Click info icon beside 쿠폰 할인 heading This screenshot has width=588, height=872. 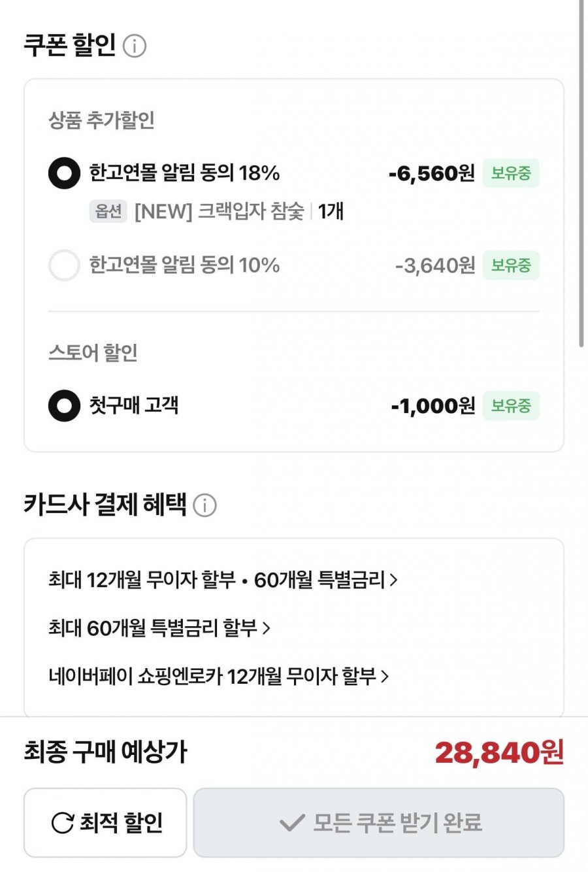(x=135, y=46)
